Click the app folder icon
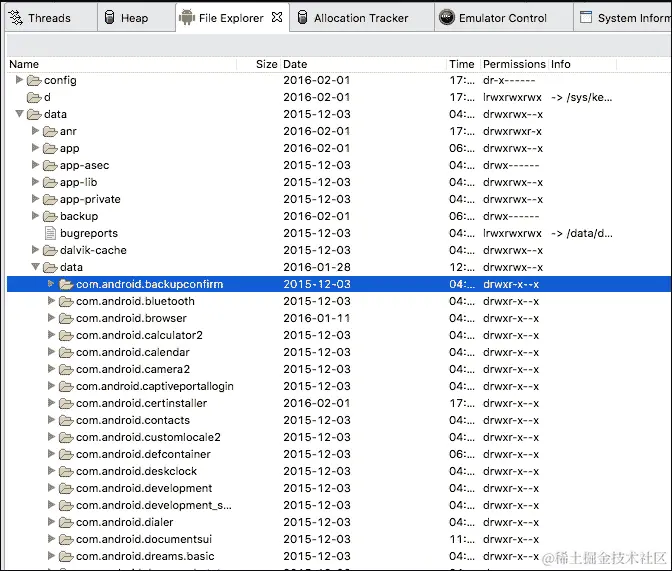The height and width of the screenshot is (571, 672). [50, 149]
